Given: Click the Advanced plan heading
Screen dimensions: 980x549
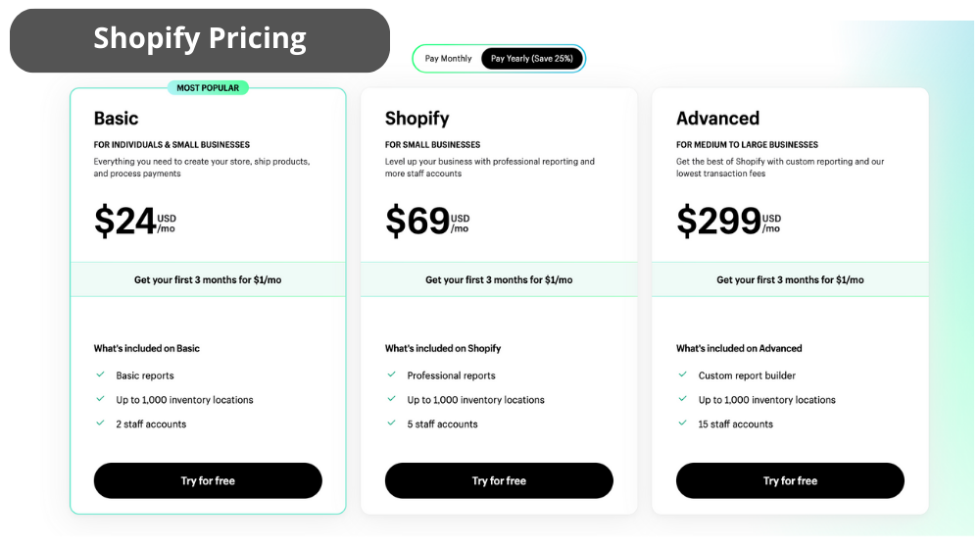Looking at the screenshot, I should [x=717, y=119].
